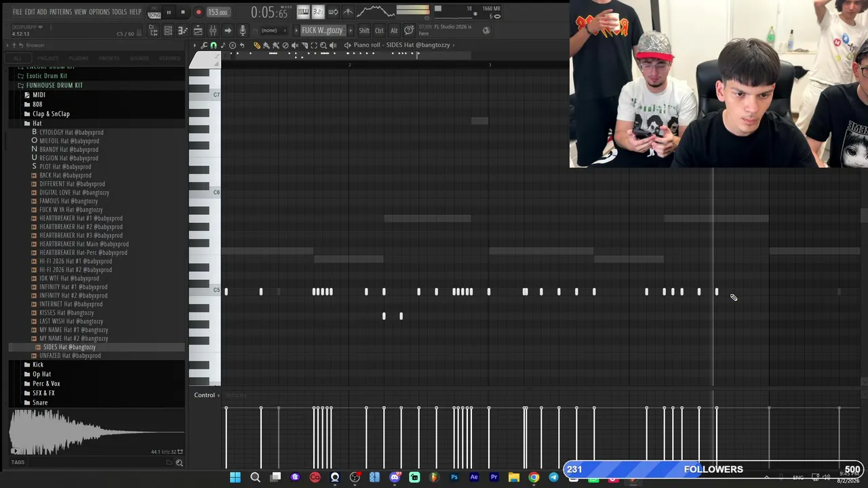Viewport: 868px width, 488px height.
Task: Click the C5 piano key label
Action: [x=216, y=290]
